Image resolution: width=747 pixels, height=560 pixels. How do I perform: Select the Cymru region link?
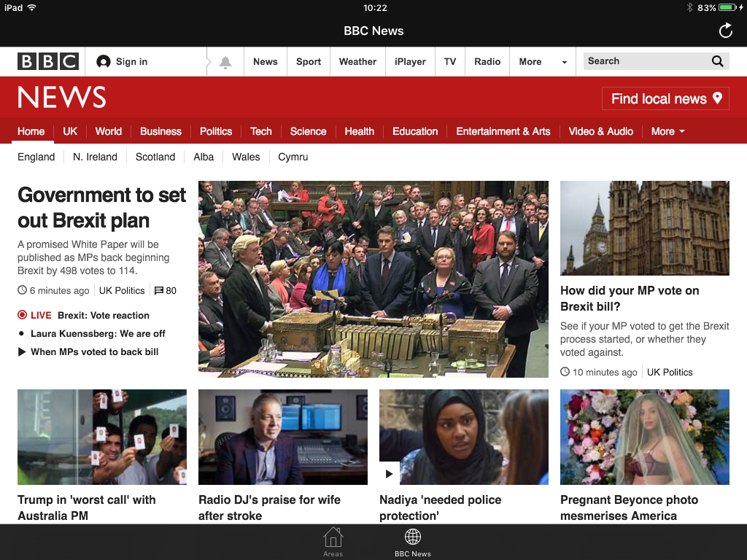tap(293, 157)
